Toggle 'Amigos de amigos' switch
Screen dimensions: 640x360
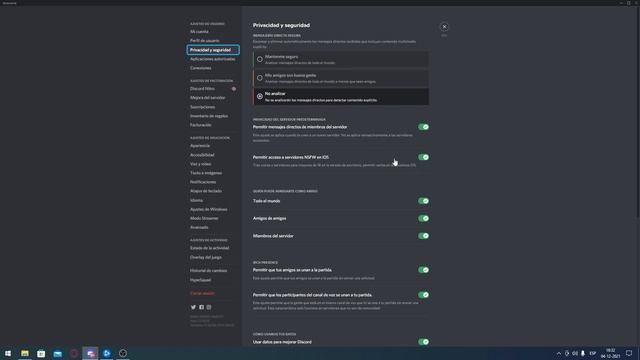pyautogui.click(x=423, y=218)
